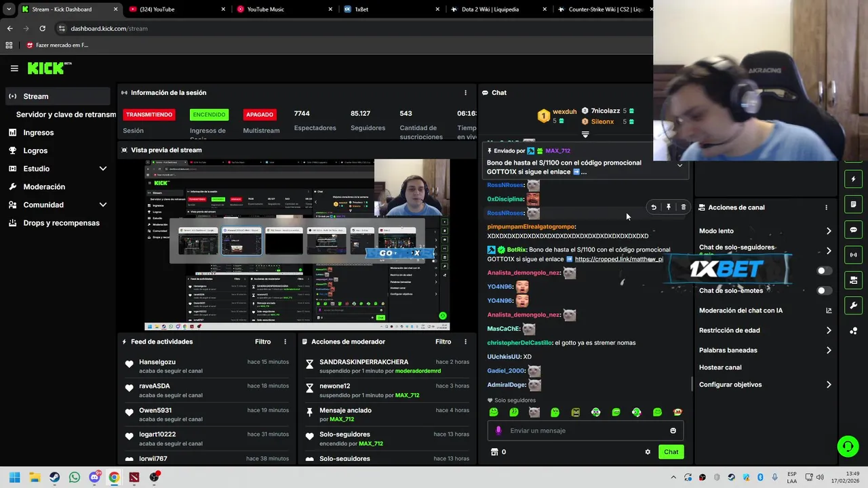The height and width of the screenshot is (488, 868).
Task: Click the lightning bolt sidebar icon
Action: [x=854, y=180]
